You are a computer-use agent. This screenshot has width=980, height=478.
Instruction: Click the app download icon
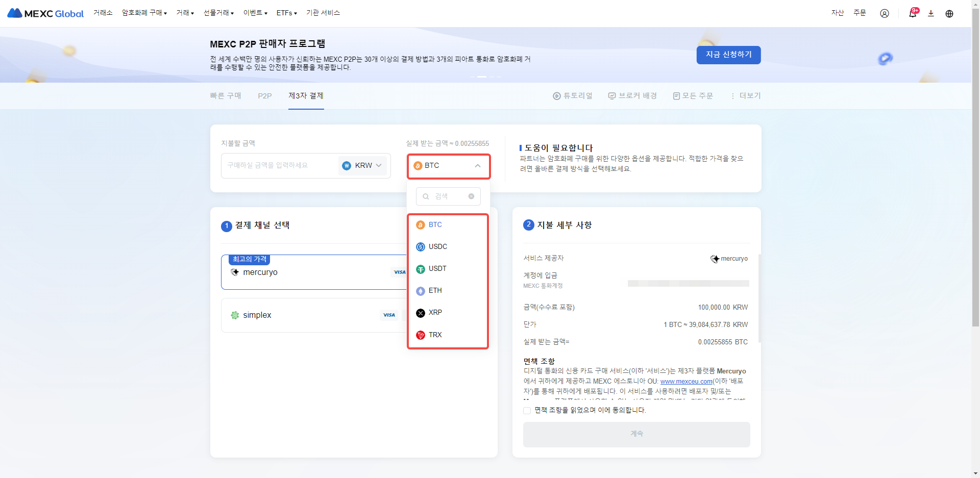(x=930, y=13)
